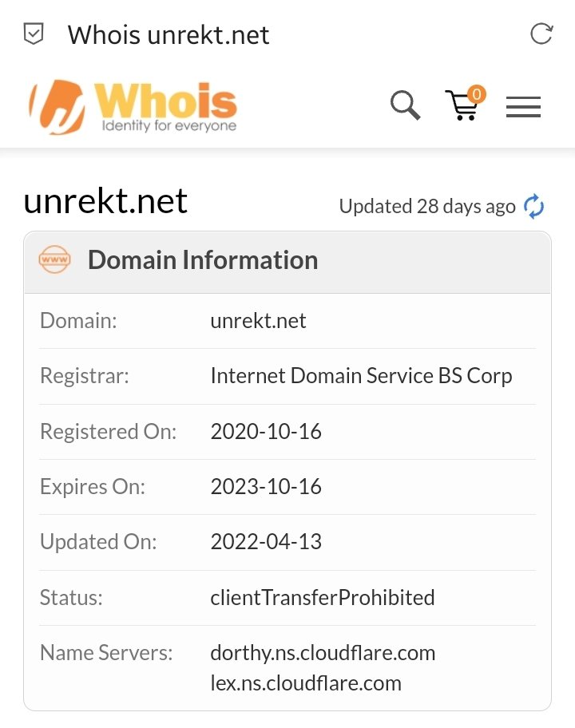Click the unrekt.net page heading
Viewport: 575px width, 728px height.
click(105, 201)
